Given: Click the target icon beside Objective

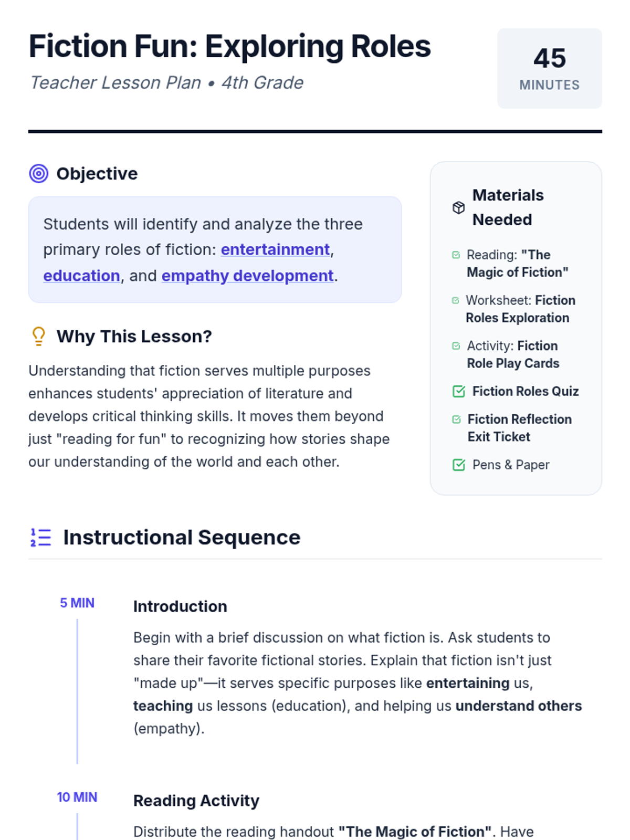Looking at the screenshot, I should pyautogui.click(x=38, y=173).
